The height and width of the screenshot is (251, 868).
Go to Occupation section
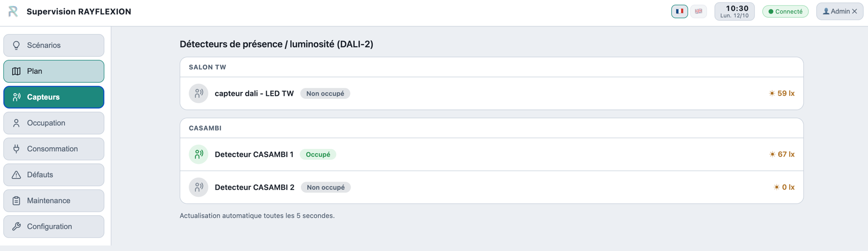tap(54, 123)
